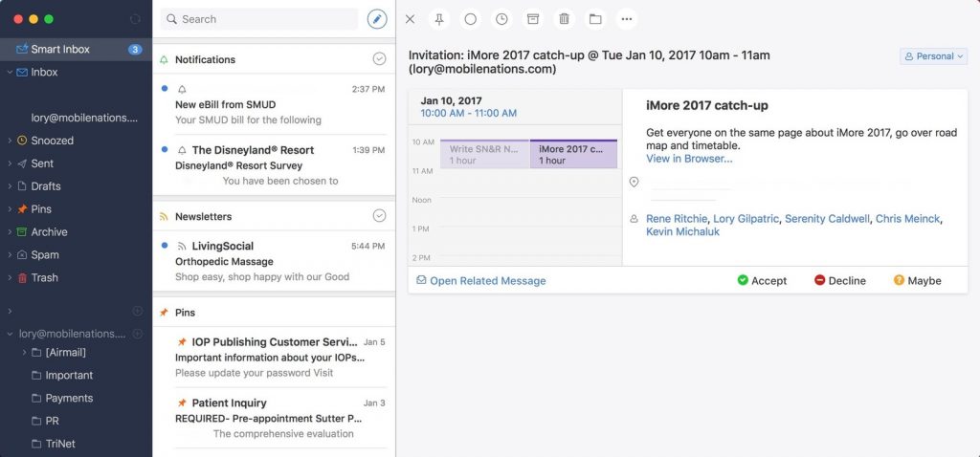The image size is (980, 457).
Task: Move message using the folder toolbar icon
Action: click(595, 19)
